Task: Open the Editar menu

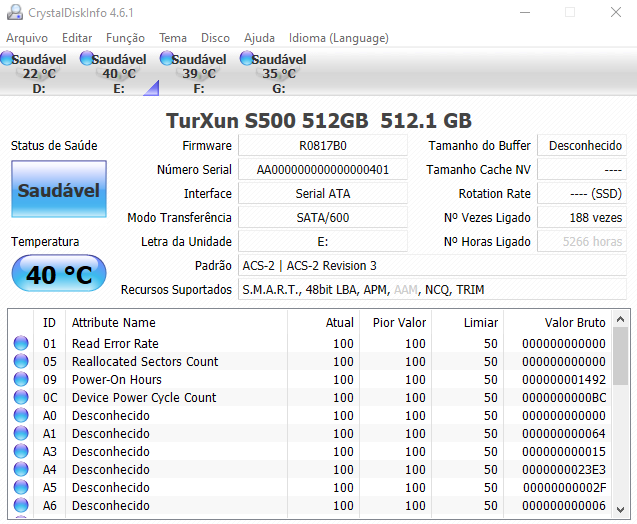Action: click(x=77, y=38)
